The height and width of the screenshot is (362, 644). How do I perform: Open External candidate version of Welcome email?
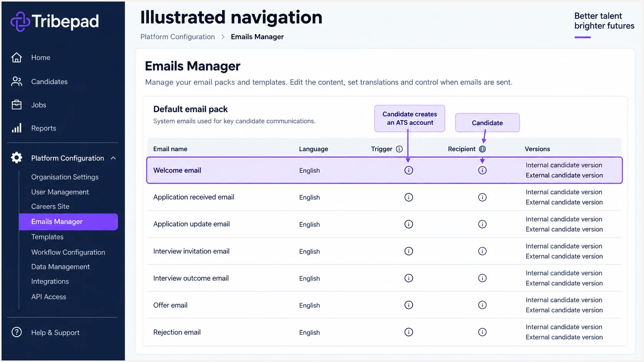click(564, 175)
